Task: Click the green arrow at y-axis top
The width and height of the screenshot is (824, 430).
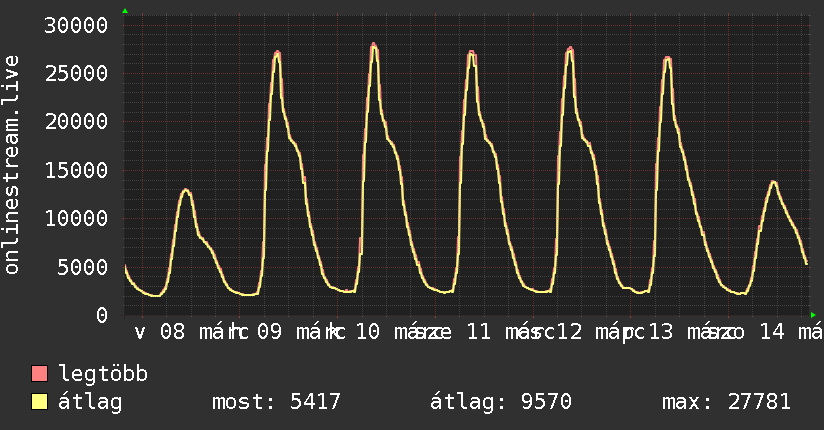Action: [x=125, y=11]
